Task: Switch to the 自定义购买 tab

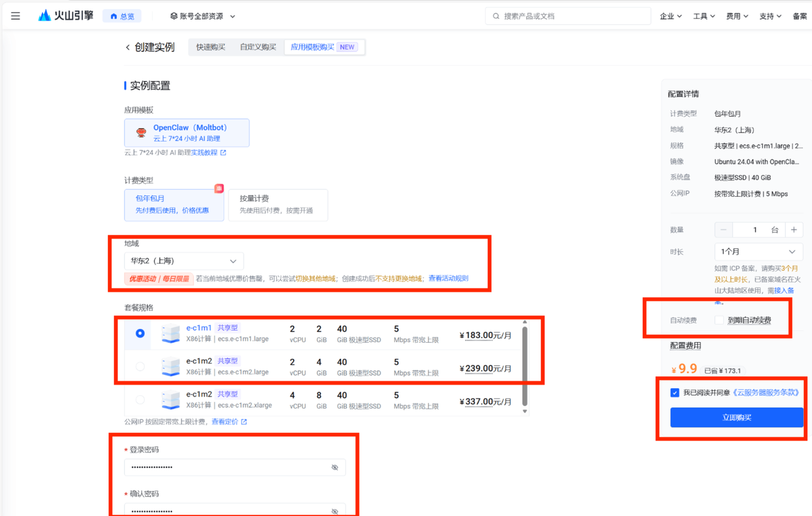Action: pyautogui.click(x=258, y=47)
